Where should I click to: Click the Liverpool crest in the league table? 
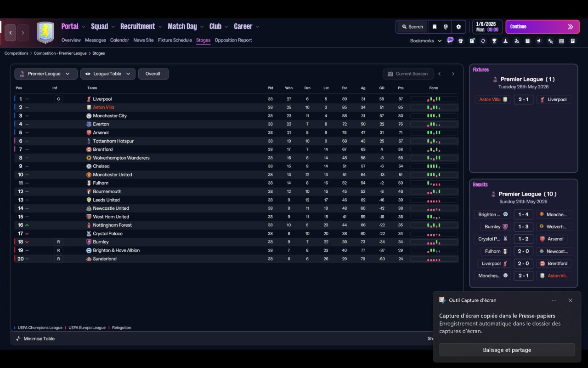(x=89, y=99)
